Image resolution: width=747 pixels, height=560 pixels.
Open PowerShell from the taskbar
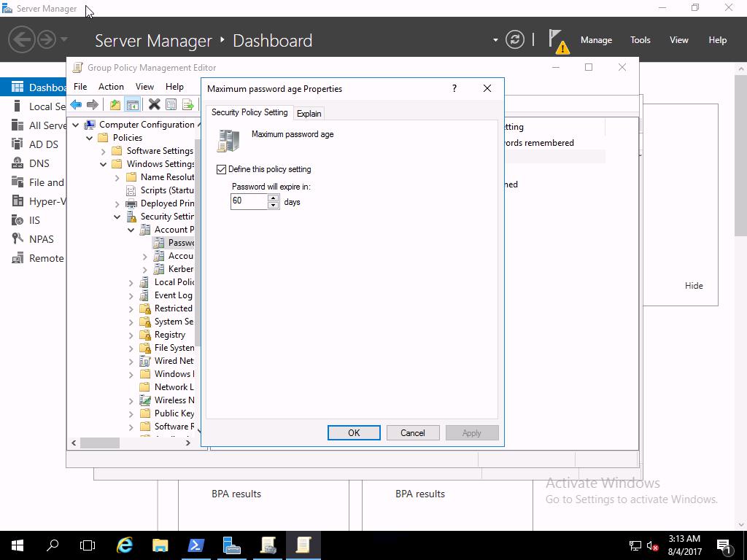tap(196, 545)
